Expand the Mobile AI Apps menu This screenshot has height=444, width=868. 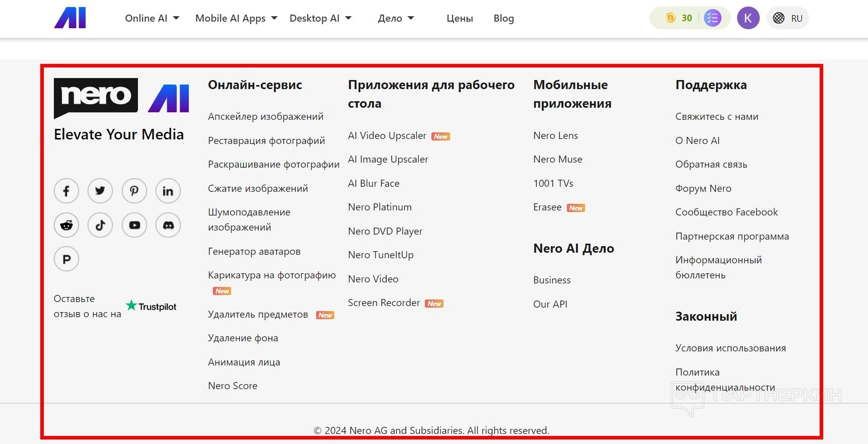[x=236, y=18]
